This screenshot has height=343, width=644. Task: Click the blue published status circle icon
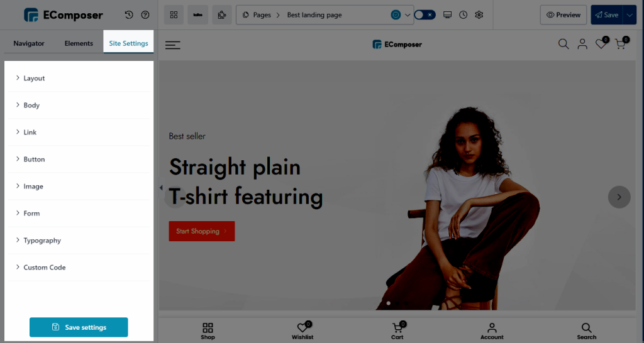(x=396, y=15)
